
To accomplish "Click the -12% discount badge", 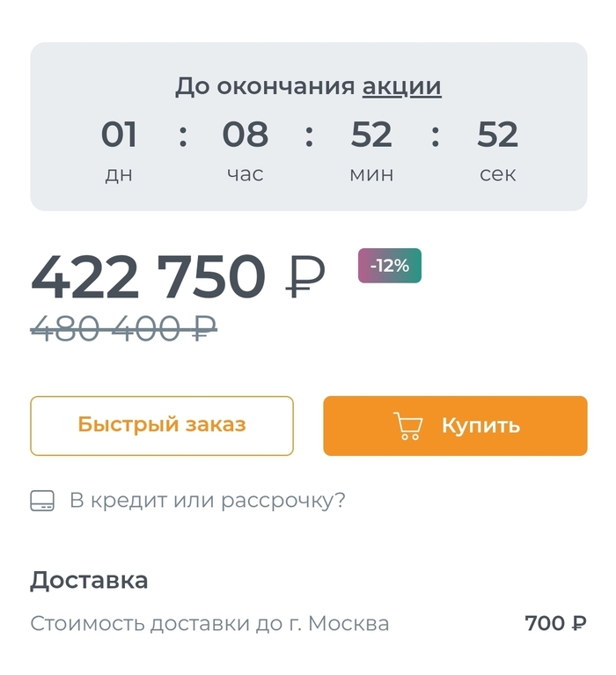I will tap(389, 266).
